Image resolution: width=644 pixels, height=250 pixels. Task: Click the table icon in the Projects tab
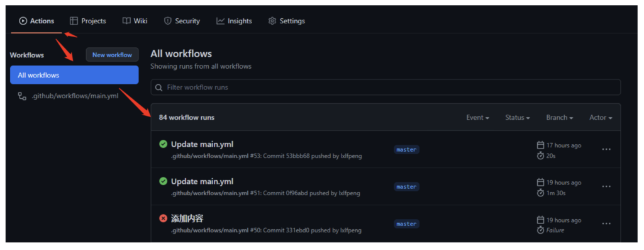click(x=74, y=21)
